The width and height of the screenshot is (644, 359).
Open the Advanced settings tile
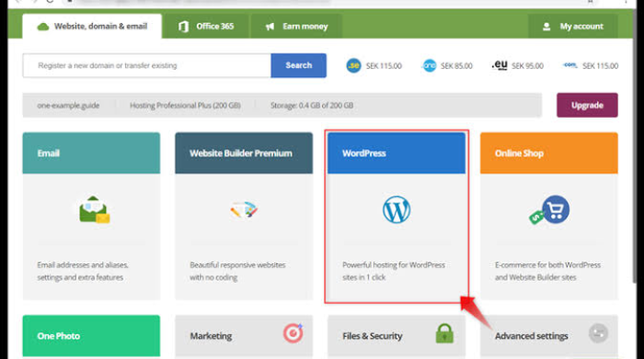548,336
